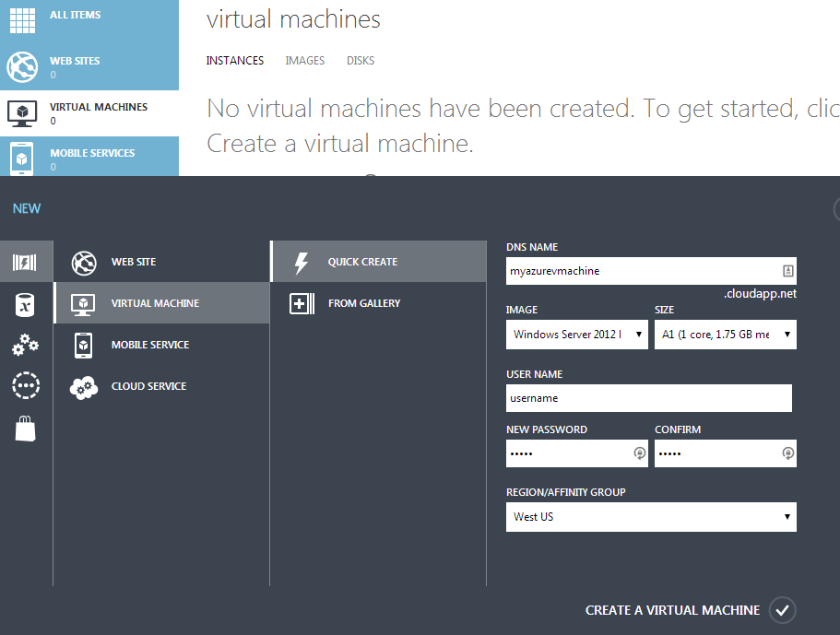Click the Web Sites globe icon in sidebar
840x635 pixels.
[22, 67]
